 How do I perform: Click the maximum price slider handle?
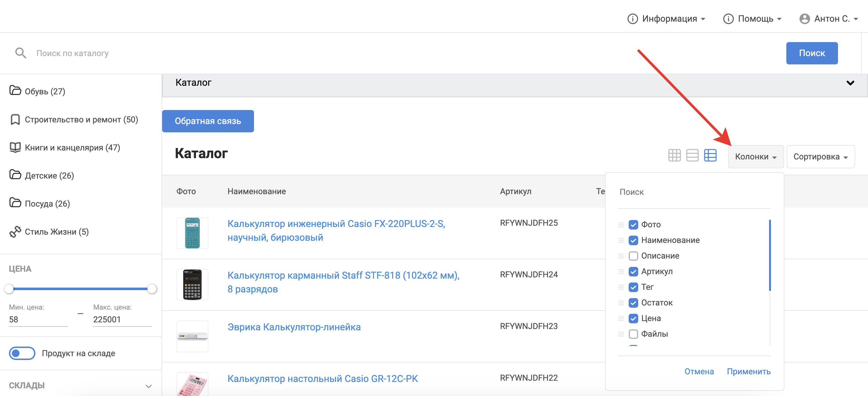click(152, 289)
